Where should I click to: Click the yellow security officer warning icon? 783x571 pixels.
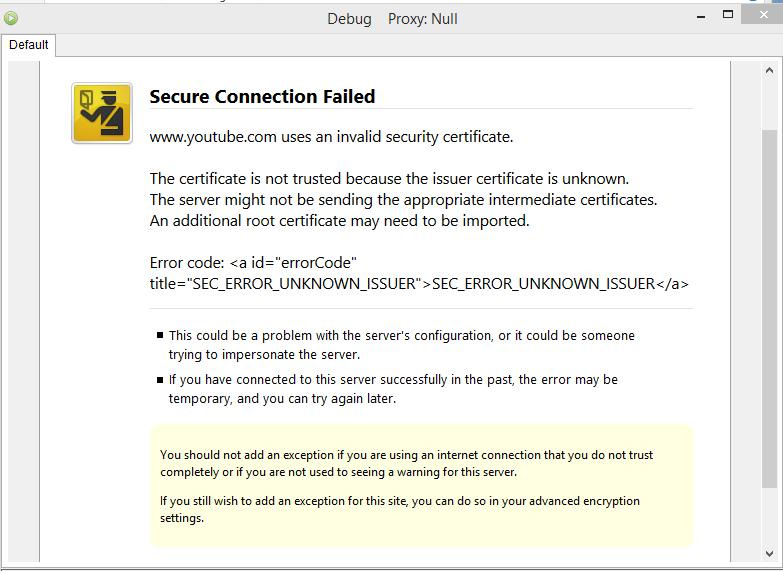pos(102,113)
